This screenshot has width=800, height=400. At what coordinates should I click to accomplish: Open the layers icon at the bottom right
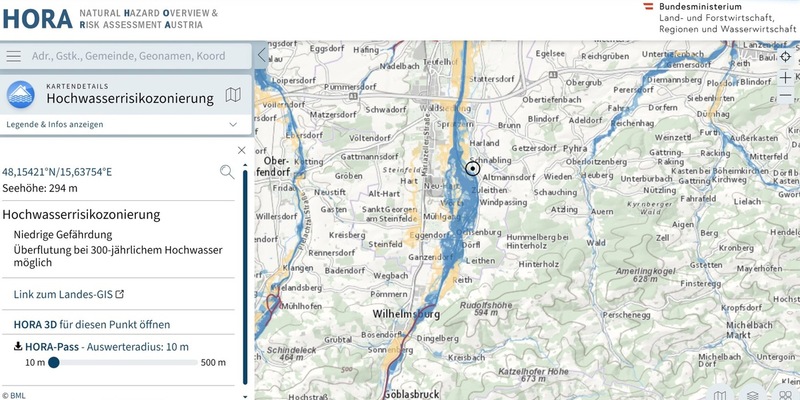coord(752,394)
